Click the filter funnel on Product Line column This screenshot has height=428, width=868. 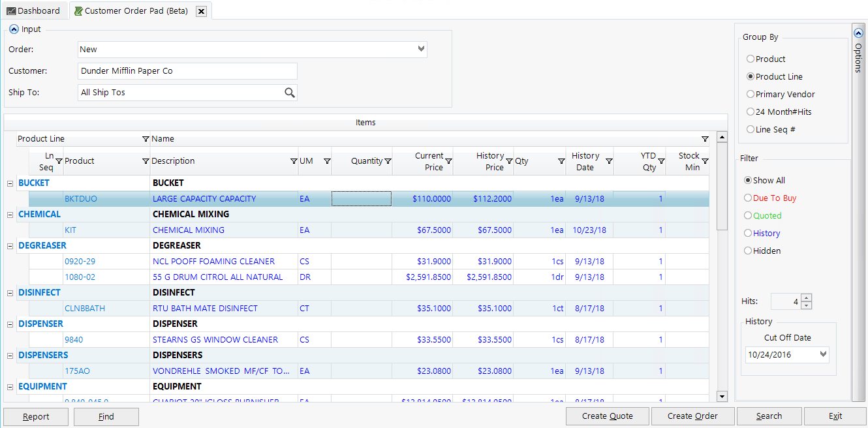coord(145,139)
